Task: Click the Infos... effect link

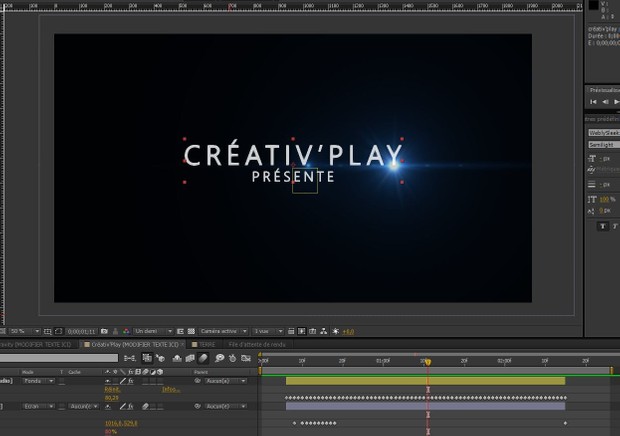Action: [171, 390]
